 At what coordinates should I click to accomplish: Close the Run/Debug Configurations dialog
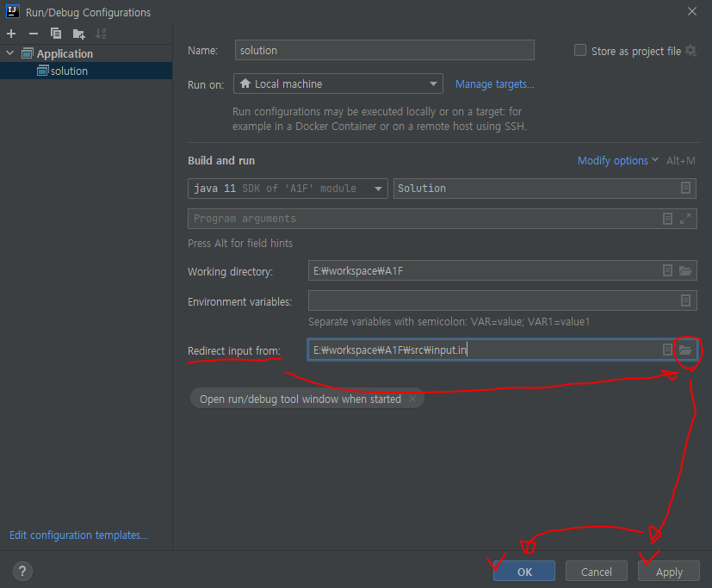point(692,11)
